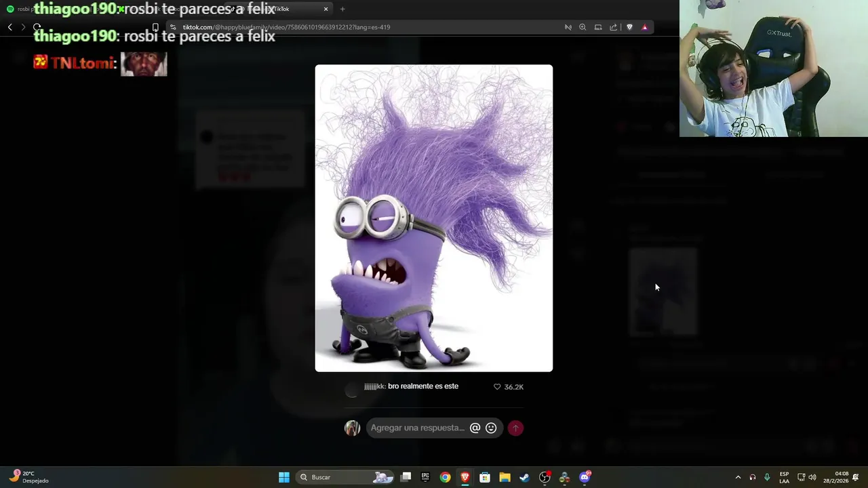This screenshot has width=868, height=488.
Task: Click the headset icon in the system tray
Action: coord(752,477)
